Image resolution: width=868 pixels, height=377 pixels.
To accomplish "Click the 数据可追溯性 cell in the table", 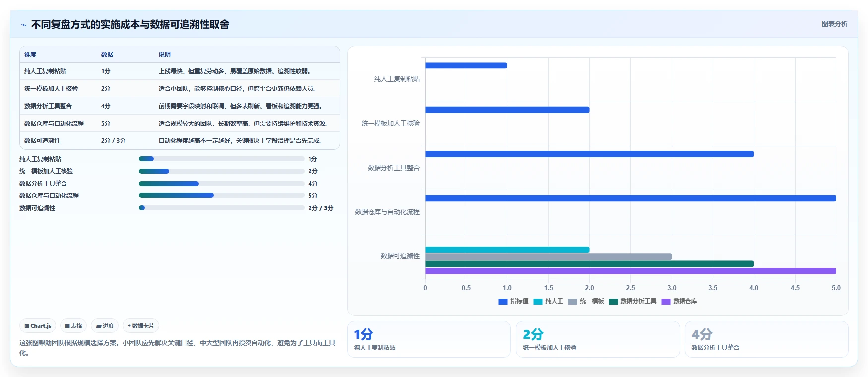I will pyautogui.click(x=42, y=141).
